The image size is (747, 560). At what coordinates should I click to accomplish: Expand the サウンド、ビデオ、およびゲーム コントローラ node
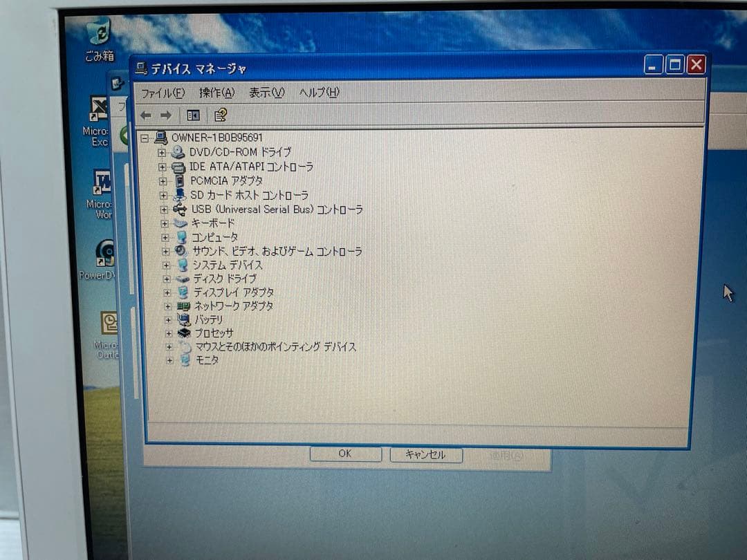(x=165, y=252)
